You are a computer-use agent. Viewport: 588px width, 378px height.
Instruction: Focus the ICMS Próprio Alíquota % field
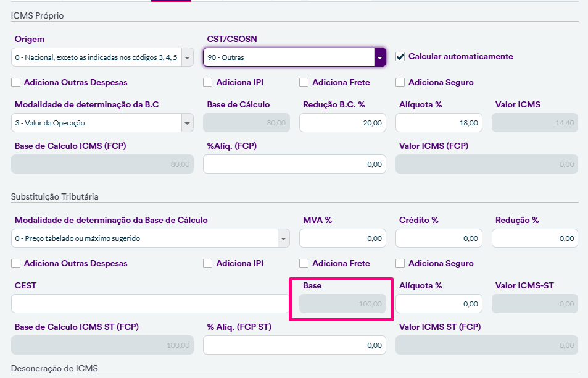point(438,123)
